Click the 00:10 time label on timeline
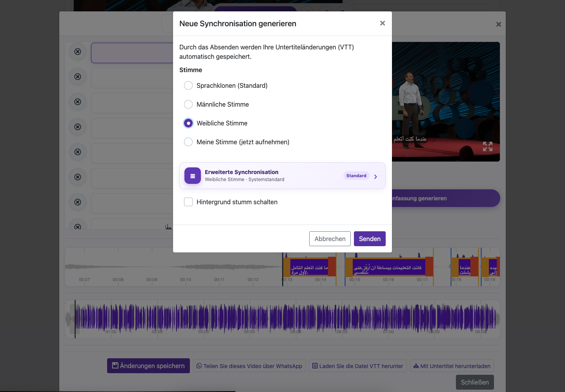This screenshot has height=392, width=565. click(x=186, y=279)
